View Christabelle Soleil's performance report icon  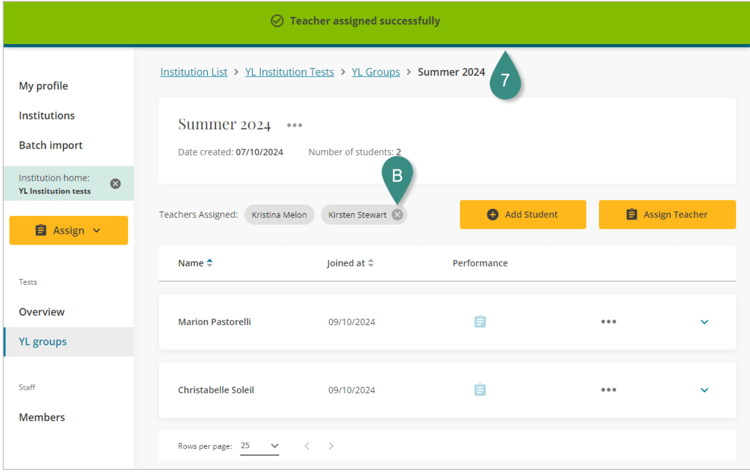coord(480,390)
